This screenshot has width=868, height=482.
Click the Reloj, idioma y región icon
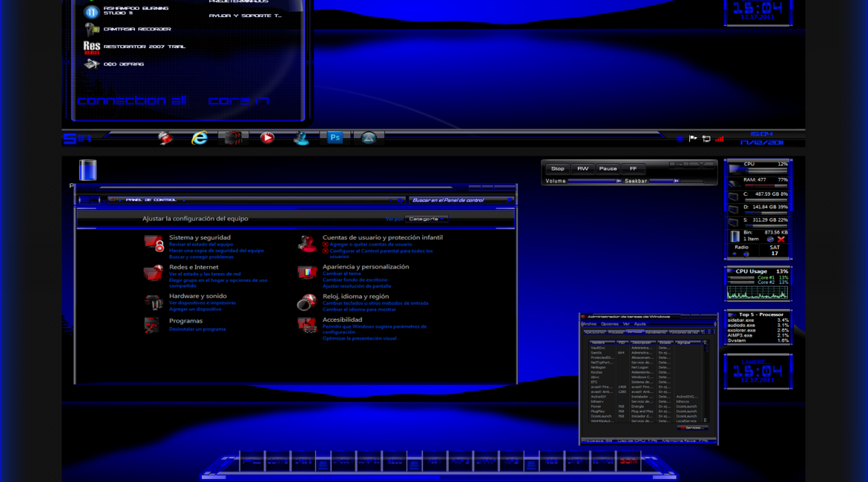307,303
